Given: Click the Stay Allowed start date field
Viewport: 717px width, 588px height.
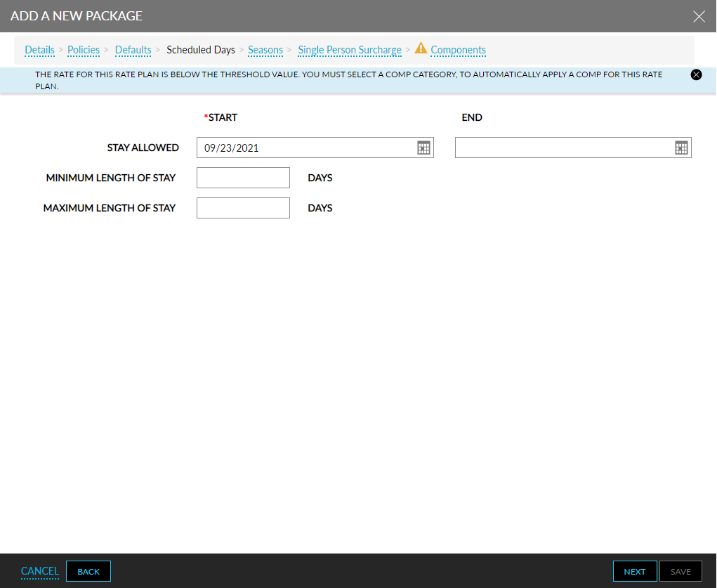Looking at the screenshot, I should pos(315,148).
